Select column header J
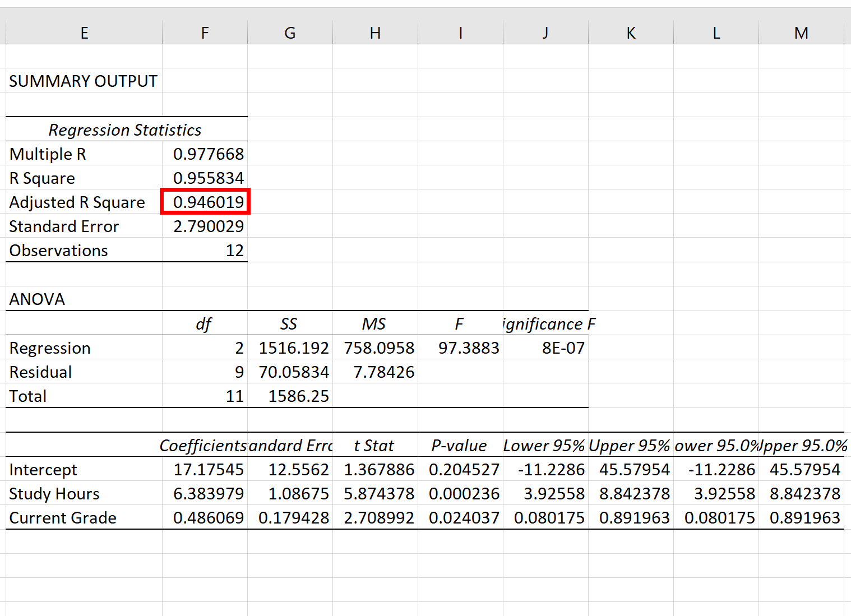 click(x=545, y=32)
